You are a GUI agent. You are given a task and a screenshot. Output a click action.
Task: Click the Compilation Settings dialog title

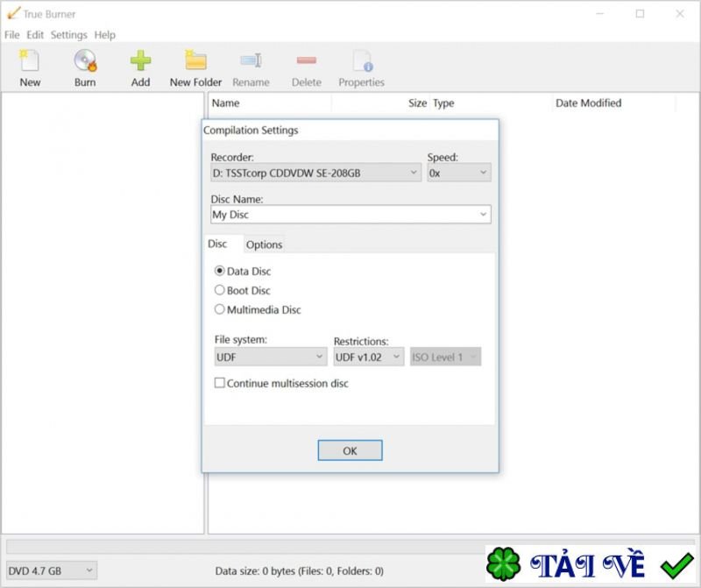click(251, 130)
